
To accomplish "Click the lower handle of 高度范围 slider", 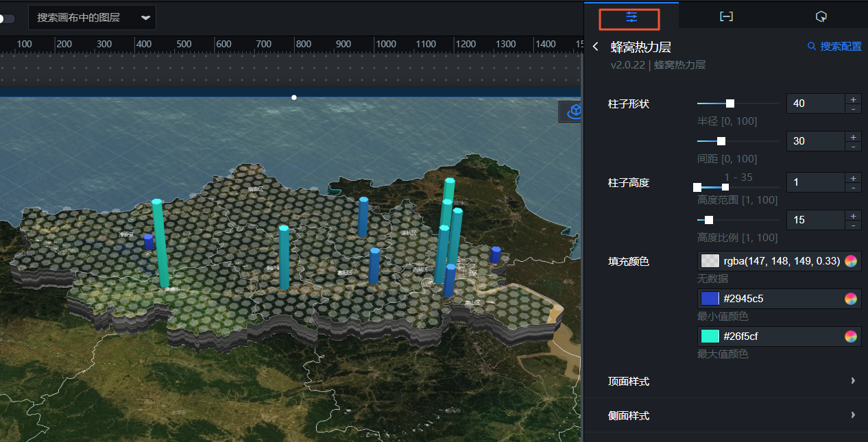I will (x=697, y=187).
